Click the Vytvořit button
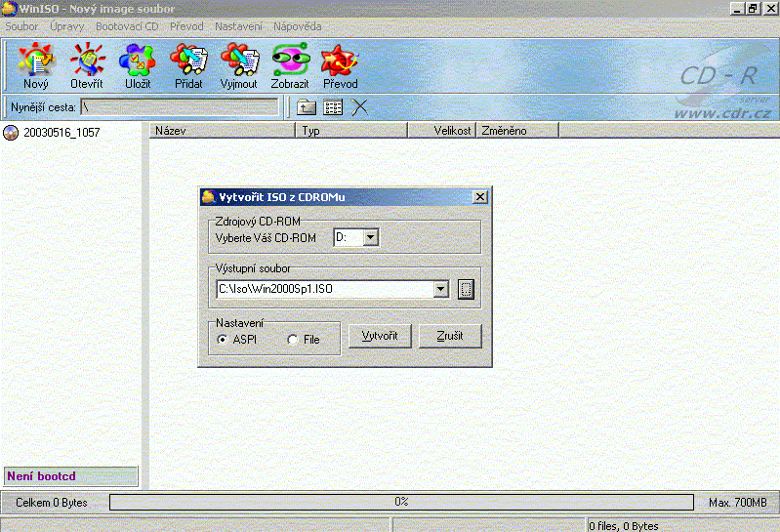 pos(380,336)
